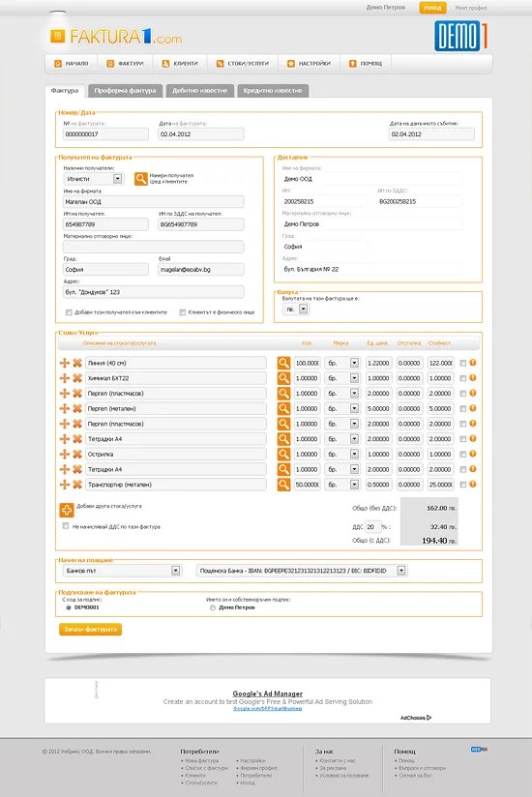
Task: Click info icon on Линия (40 см) row
Action: click(473, 363)
